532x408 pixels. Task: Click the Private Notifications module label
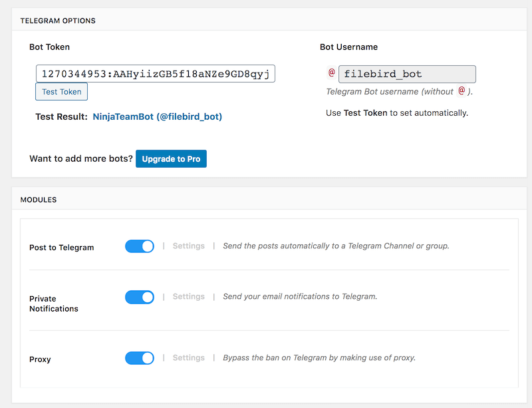pyautogui.click(x=54, y=304)
